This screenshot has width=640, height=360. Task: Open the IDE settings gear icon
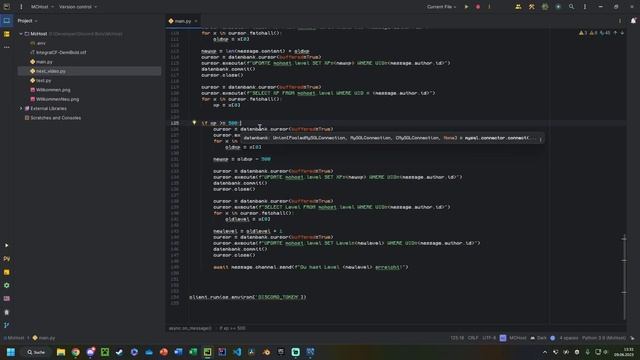coord(545,7)
